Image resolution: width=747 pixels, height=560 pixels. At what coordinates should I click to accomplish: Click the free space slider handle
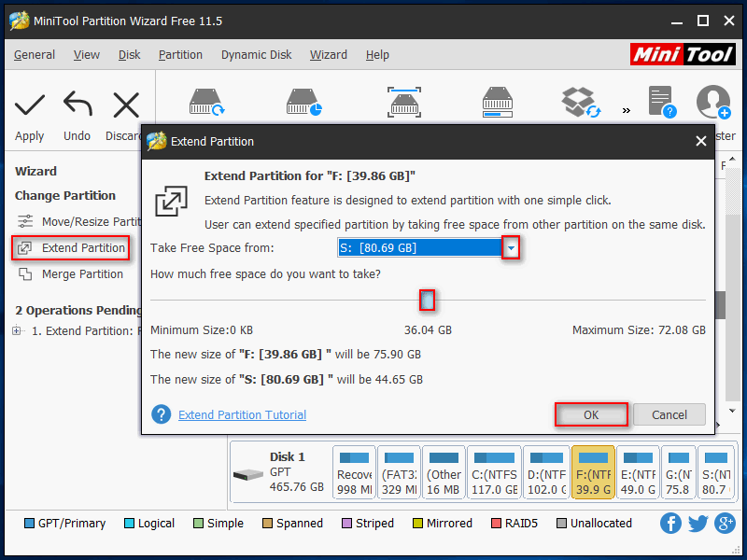pyautogui.click(x=428, y=300)
